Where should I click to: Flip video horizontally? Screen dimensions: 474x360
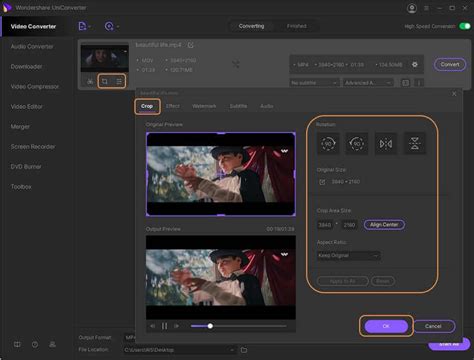tap(386, 144)
